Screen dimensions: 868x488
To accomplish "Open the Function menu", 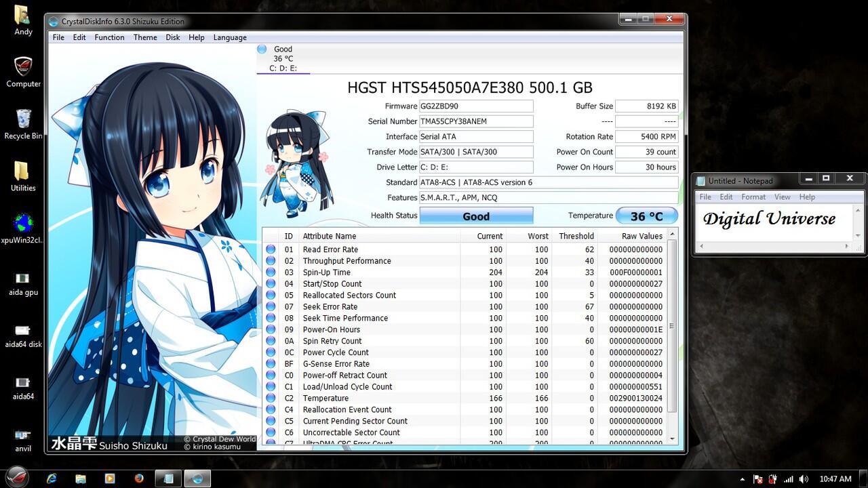I will click(109, 37).
